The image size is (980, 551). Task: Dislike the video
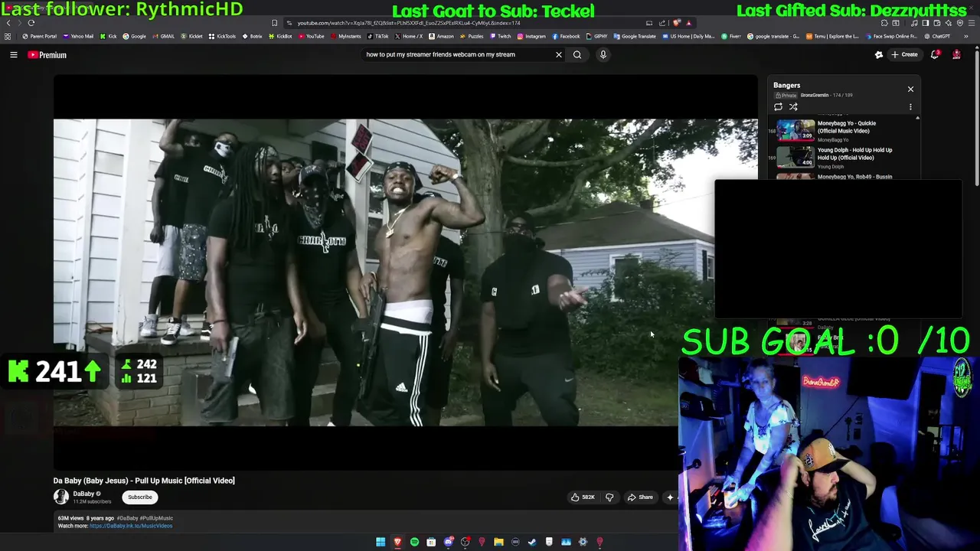click(x=609, y=497)
